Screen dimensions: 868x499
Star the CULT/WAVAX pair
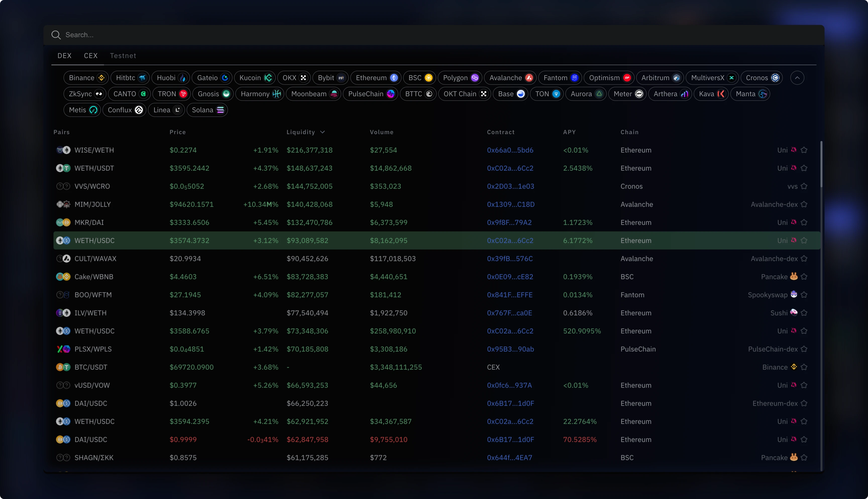[x=804, y=259]
